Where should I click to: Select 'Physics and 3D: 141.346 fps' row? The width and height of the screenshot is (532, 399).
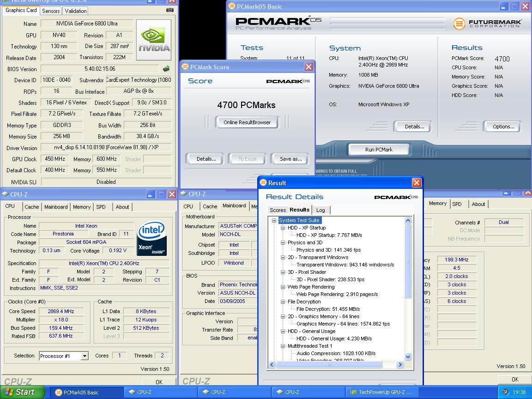click(x=328, y=250)
